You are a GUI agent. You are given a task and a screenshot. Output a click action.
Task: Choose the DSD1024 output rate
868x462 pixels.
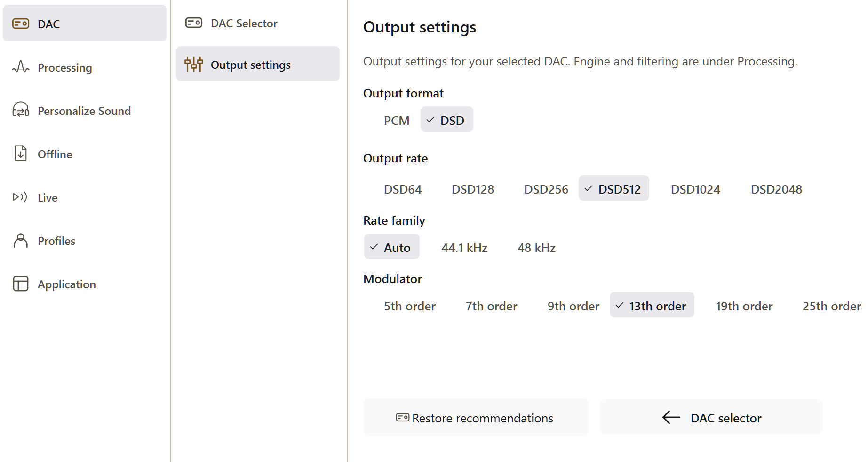click(x=695, y=189)
